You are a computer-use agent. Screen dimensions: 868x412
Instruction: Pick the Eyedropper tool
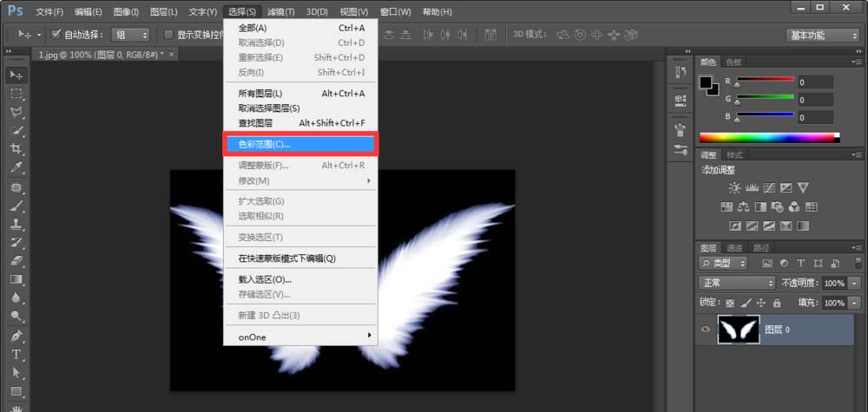point(16,168)
